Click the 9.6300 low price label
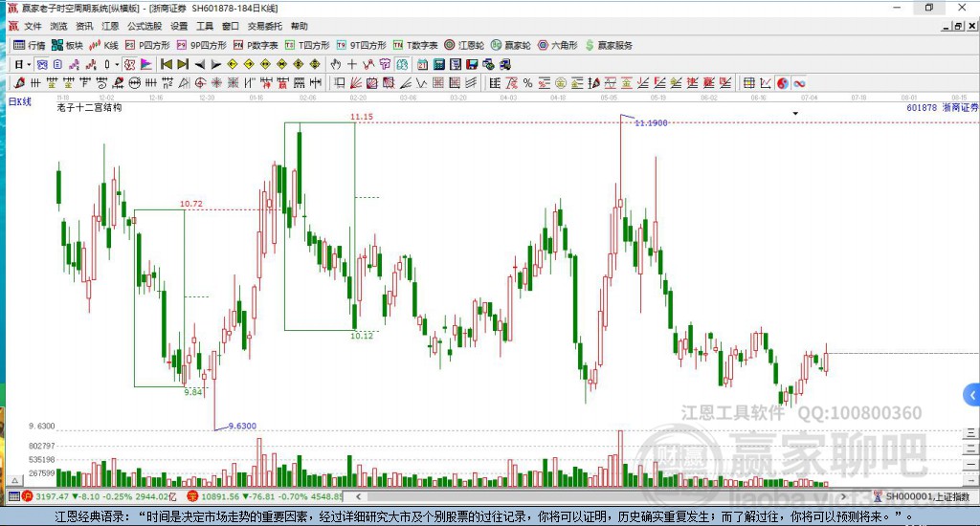This screenshot has width=980, height=526. pyautogui.click(x=242, y=426)
